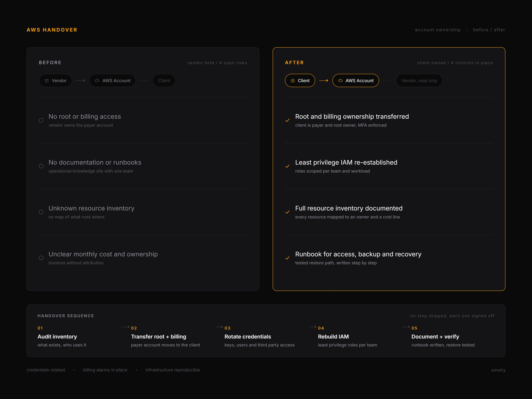The image size is (532, 399).
Task: Click 'infrastructure reproducible' in the footer
Action: (x=173, y=370)
